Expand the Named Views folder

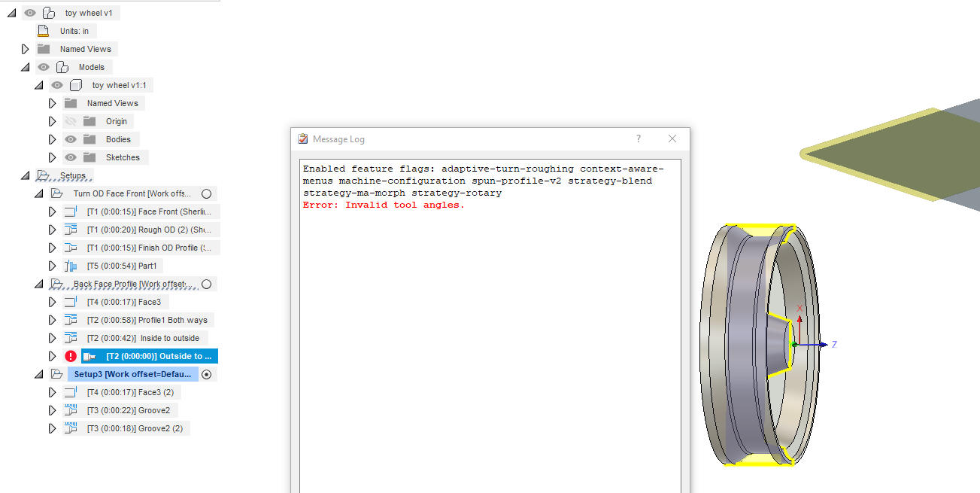(25, 48)
